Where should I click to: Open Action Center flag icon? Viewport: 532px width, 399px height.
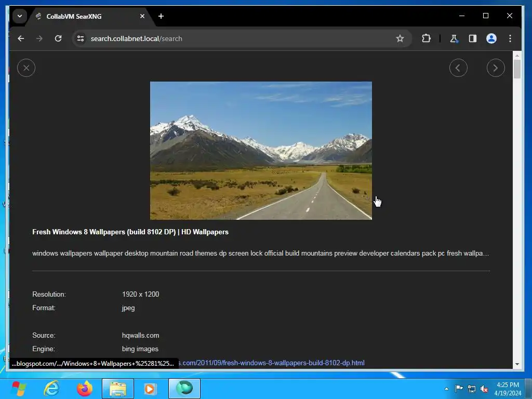tap(459, 389)
